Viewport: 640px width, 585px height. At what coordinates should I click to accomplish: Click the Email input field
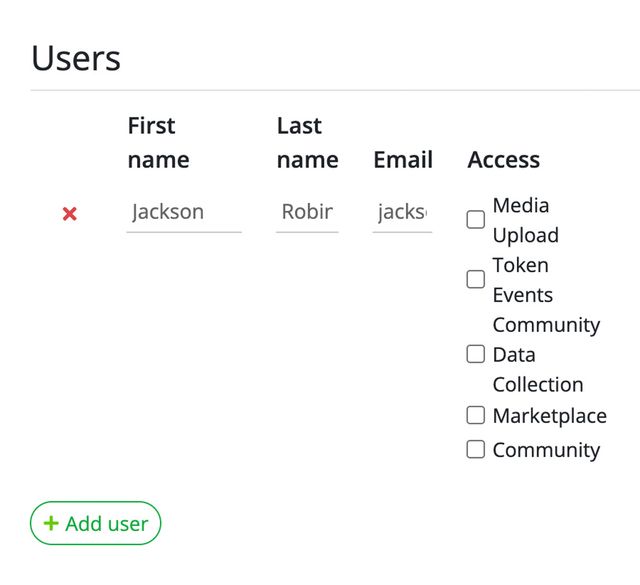coord(402,212)
